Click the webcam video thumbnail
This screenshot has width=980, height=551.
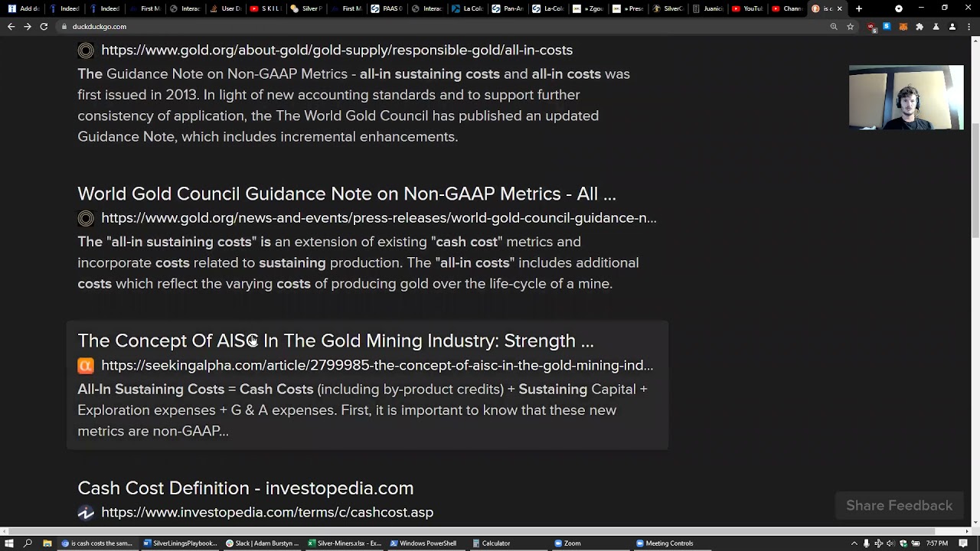[906, 97]
